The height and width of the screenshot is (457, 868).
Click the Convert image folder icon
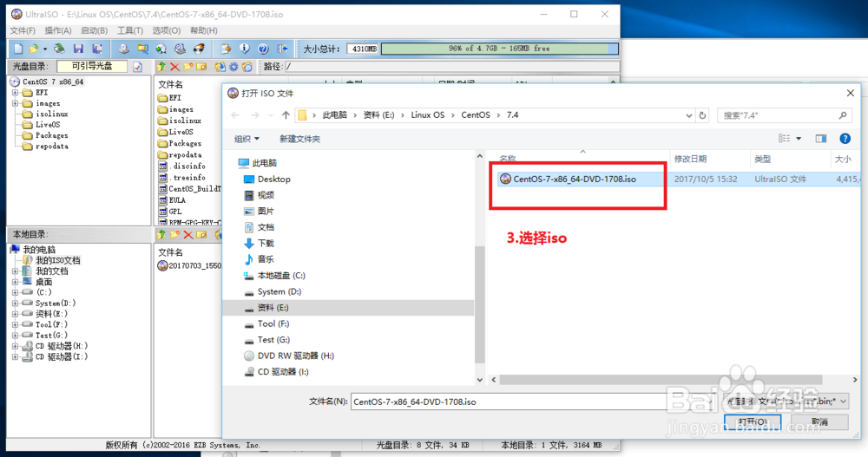click(142, 49)
